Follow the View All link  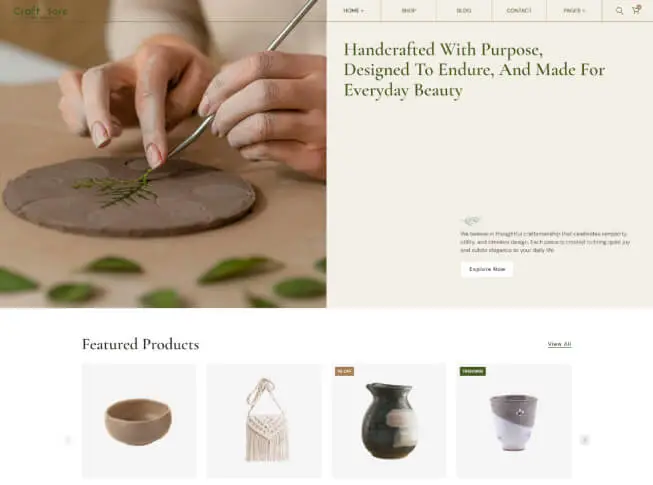click(x=559, y=344)
